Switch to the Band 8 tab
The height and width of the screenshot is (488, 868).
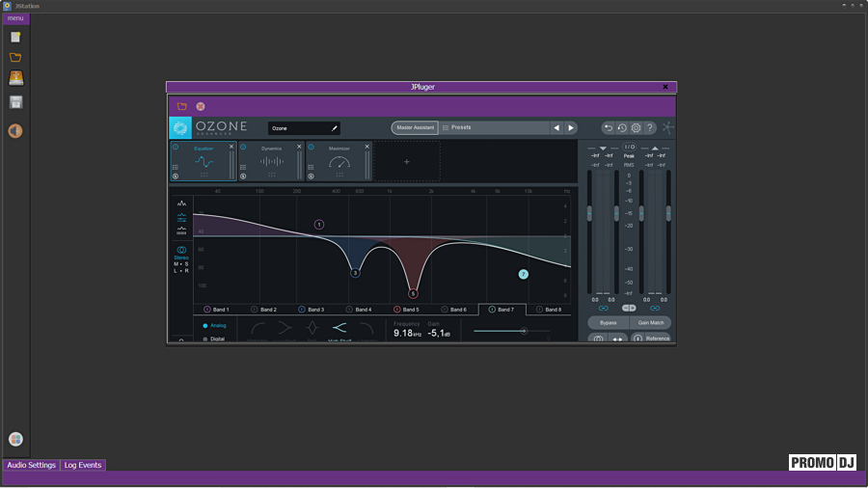coord(549,310)
